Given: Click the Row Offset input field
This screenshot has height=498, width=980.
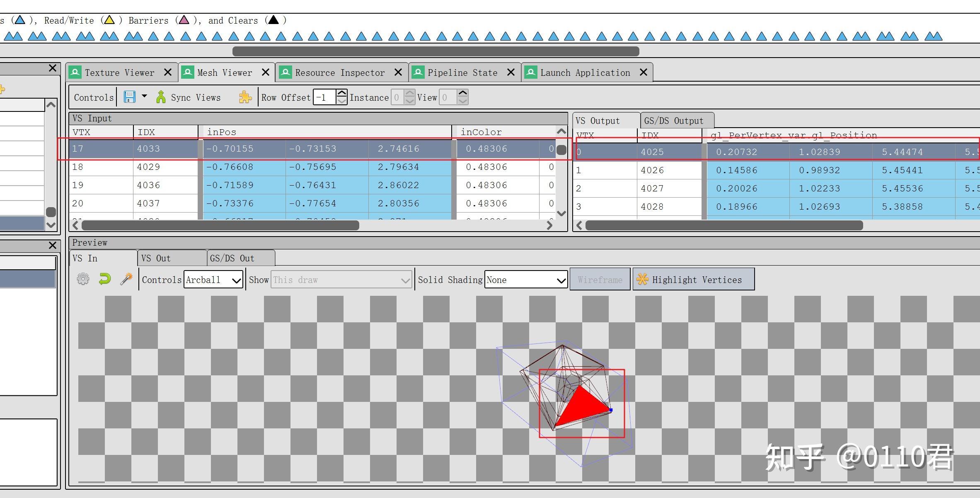Looking at the screenshot, I should tap(325, 97).
